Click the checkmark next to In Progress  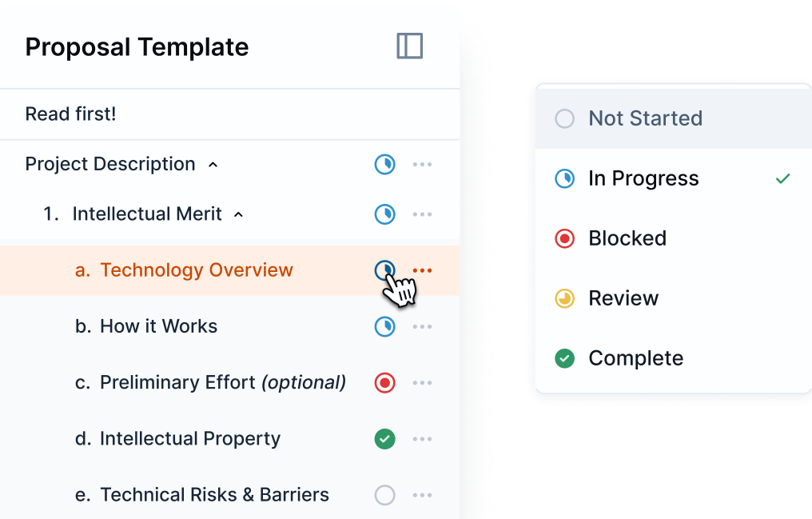[x=782, y=178]
